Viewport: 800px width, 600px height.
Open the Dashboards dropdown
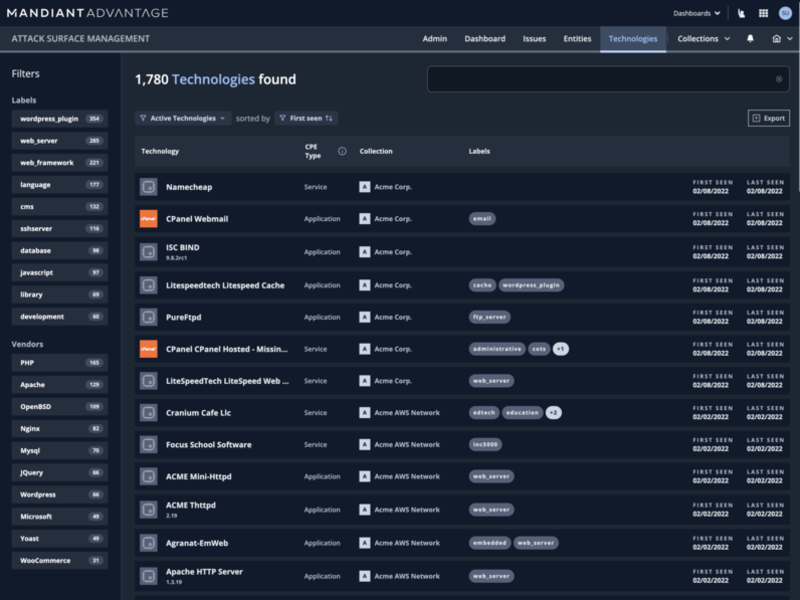coord(696,13)
